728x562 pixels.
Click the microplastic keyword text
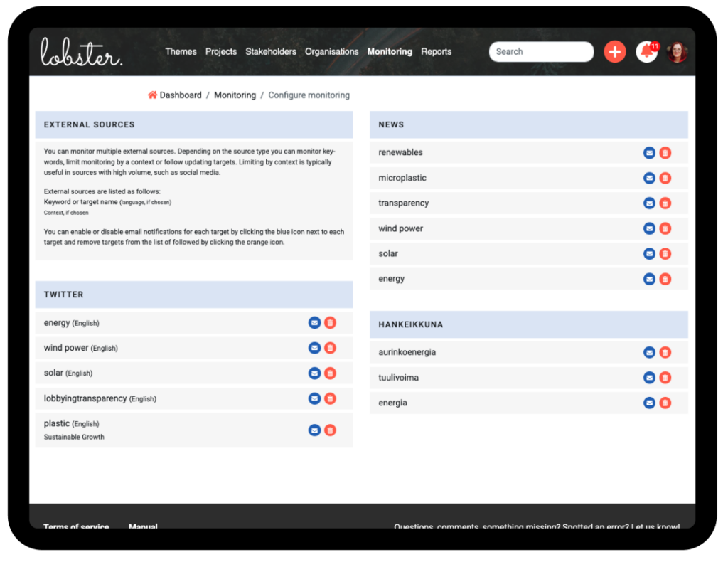tap(402, 178)
